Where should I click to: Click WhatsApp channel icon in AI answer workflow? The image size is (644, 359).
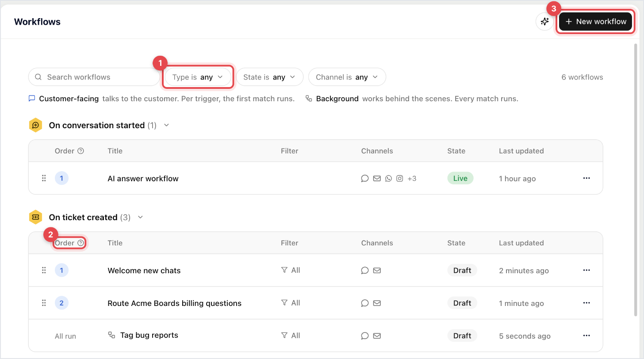pyautogui.click(x=388, y=179)
